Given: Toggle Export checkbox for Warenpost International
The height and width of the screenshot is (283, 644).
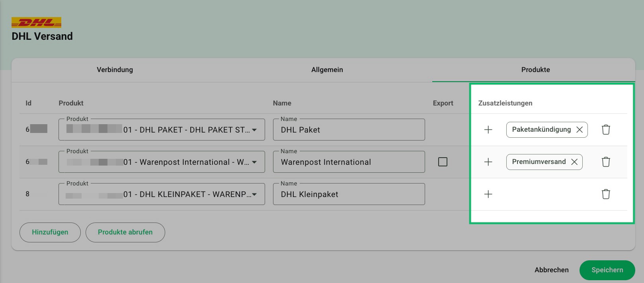Looking at the screenshot, I should (x=443, y=162).
